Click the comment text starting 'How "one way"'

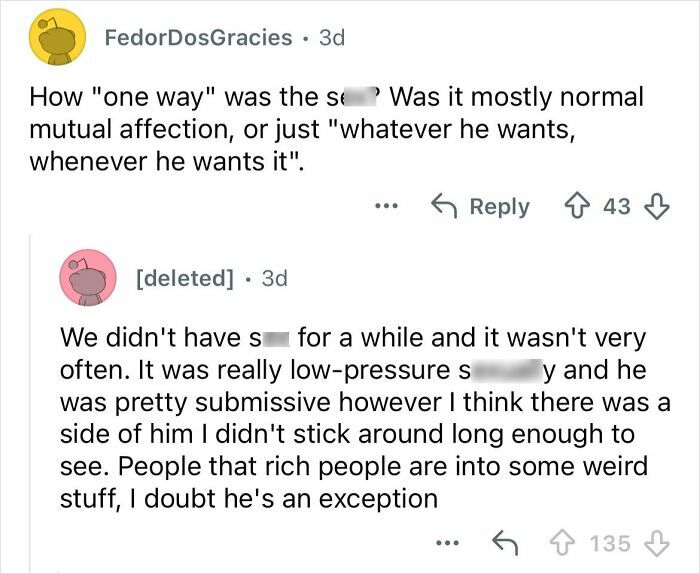pyautogui.click(x=330, y=129)
